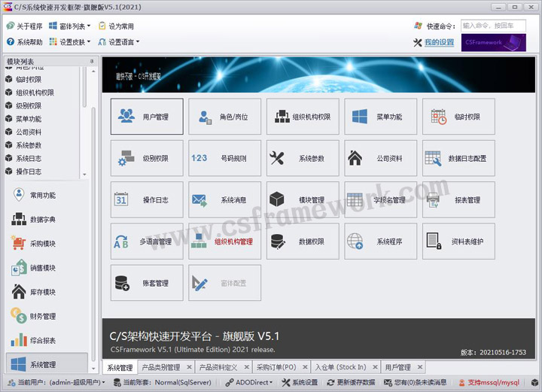The image size is (542, 392).
Task: Open 账套管理 tile
Action: [x=147, y=283]
